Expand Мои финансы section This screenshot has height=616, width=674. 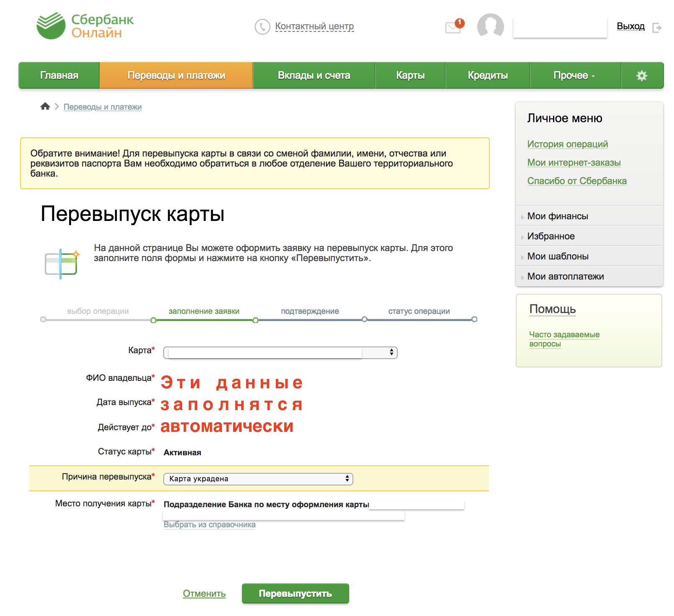tap(589, 216)
